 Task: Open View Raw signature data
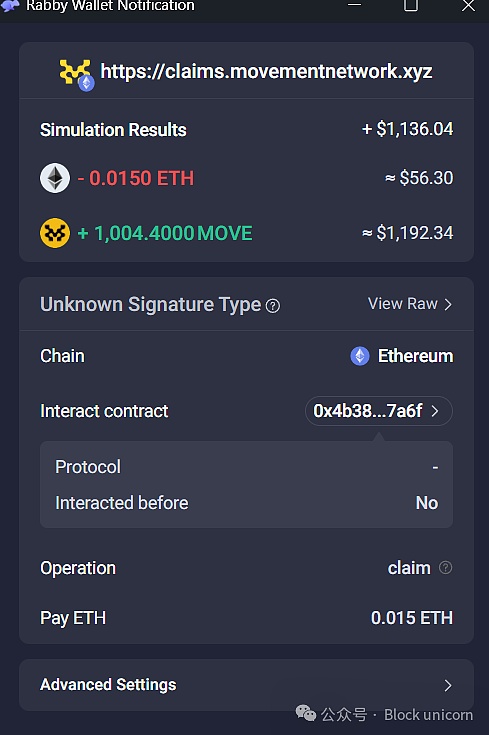coord(410,304)
